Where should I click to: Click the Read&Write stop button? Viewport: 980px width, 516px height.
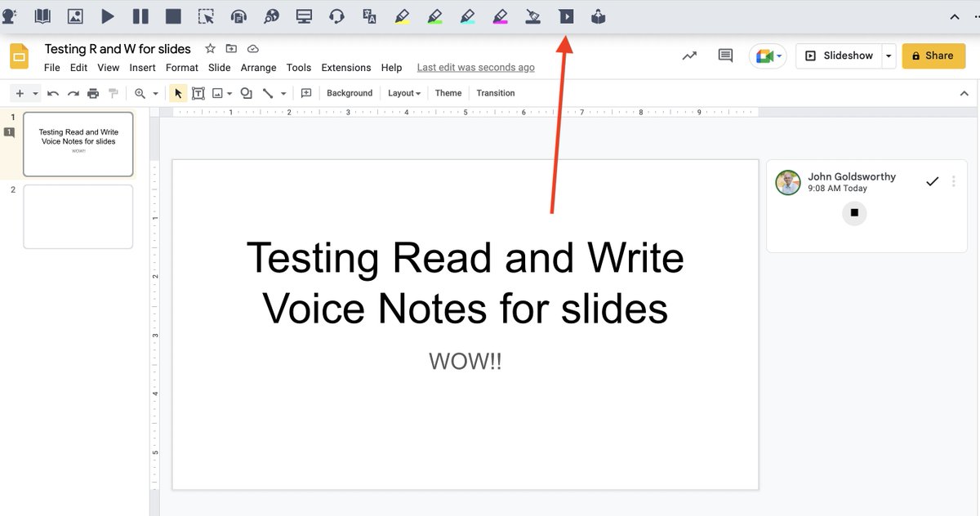click(x=173, y=16)
